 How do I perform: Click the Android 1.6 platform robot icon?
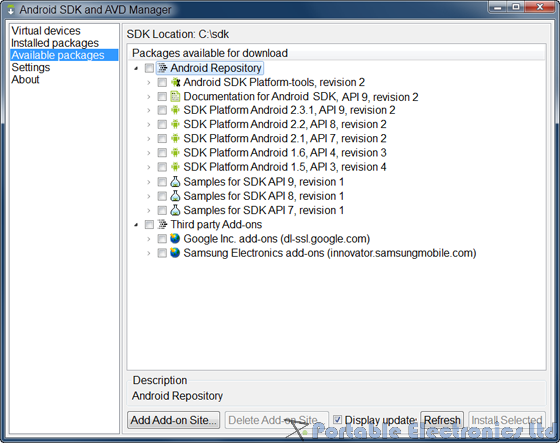coord(175,153)
